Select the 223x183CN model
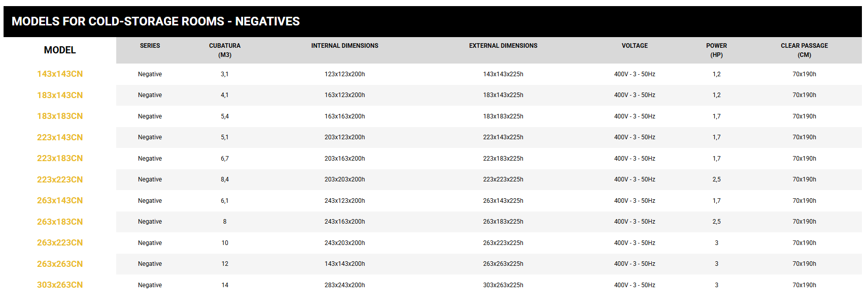Screen dimensions: 868x306 pyautogui.click(x=60, y=159)
